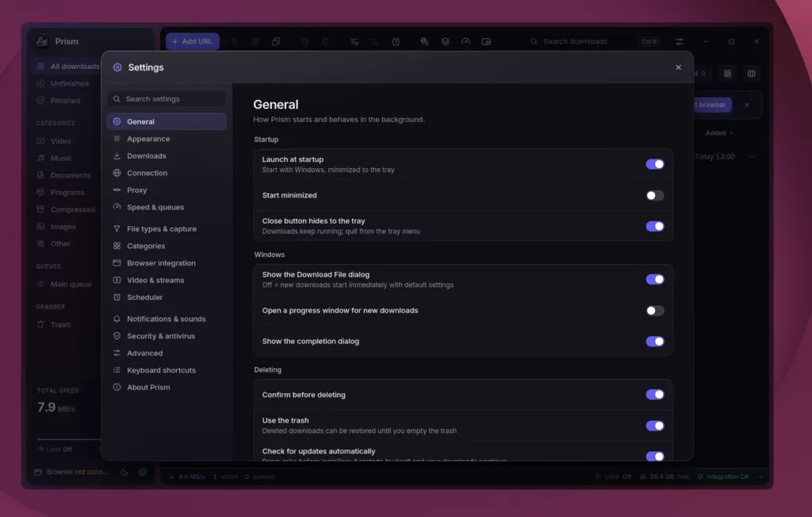Switch to columns view icon in main window

coord(752,74)
